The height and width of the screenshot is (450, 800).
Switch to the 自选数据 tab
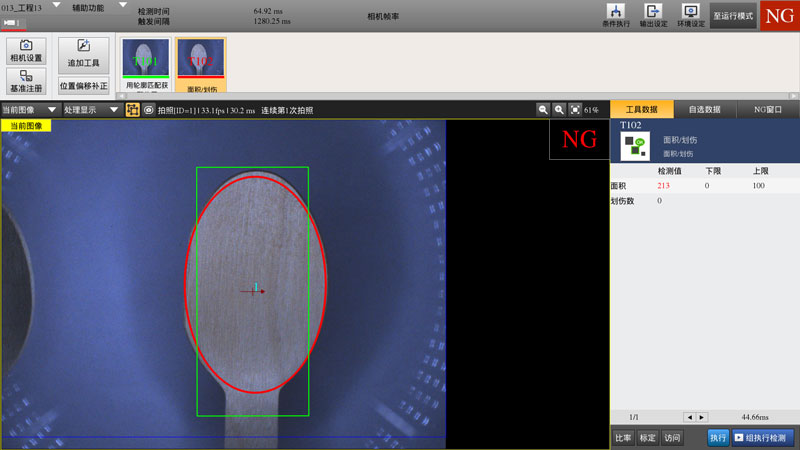[705, 109]
